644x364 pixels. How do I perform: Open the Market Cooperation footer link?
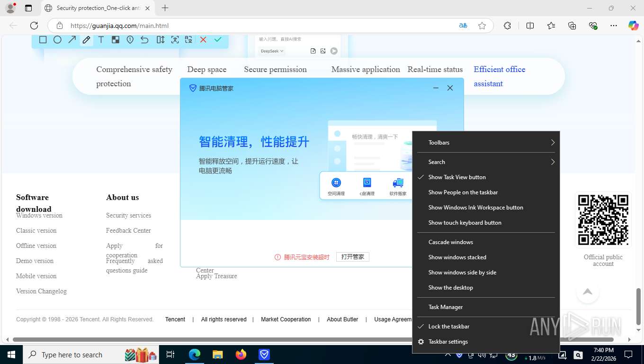(x=286, y=319)
